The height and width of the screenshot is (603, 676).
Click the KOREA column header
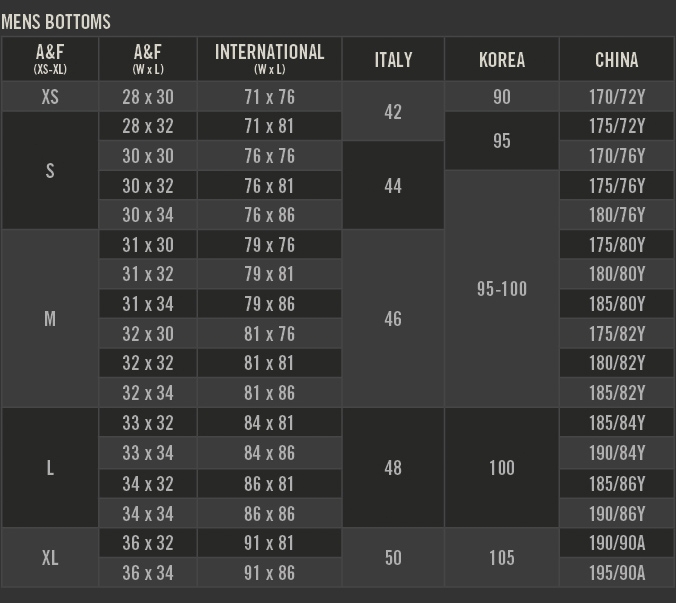click(501, 60)
